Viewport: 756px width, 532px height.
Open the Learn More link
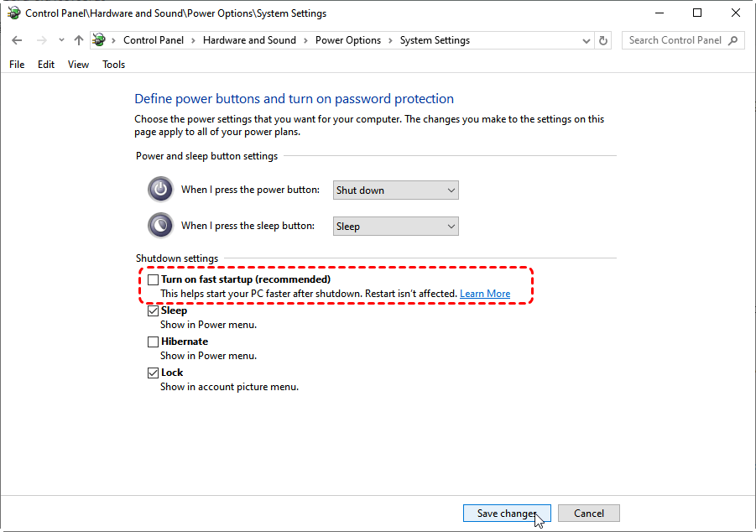tap(485, 294)
